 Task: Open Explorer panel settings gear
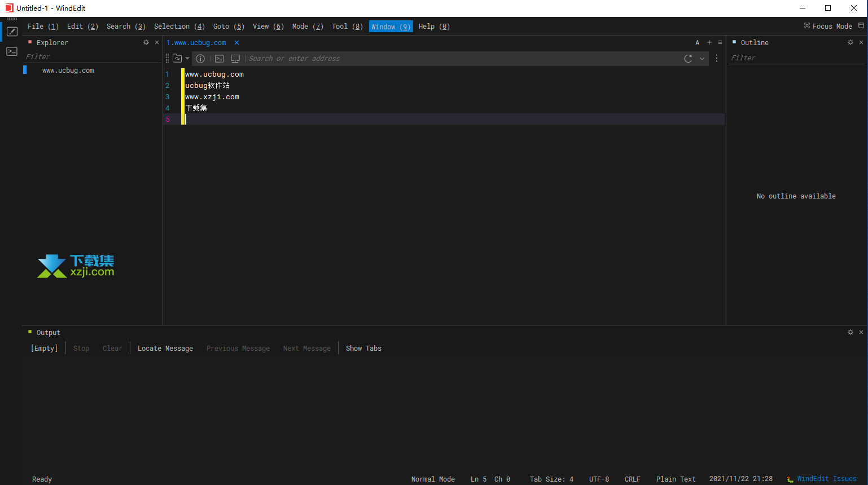(x=146, y=42)
